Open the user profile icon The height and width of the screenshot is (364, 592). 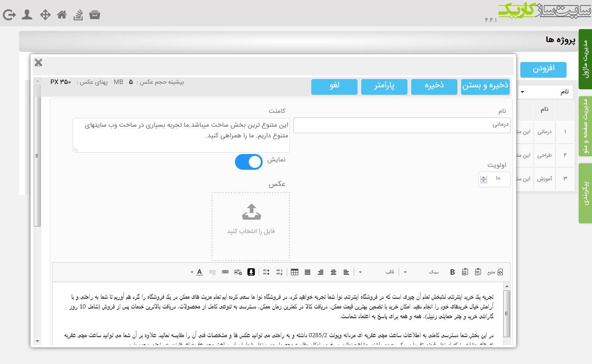27,15
